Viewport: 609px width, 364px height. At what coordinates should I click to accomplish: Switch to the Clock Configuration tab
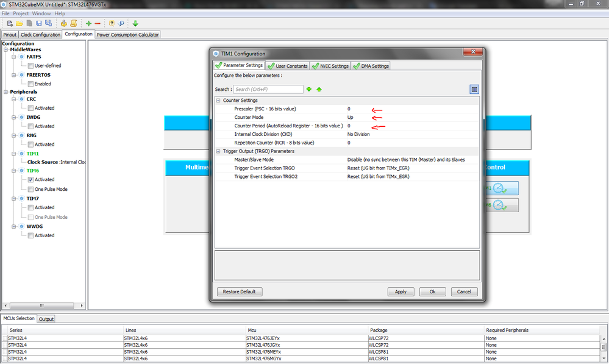coord(40,35)
